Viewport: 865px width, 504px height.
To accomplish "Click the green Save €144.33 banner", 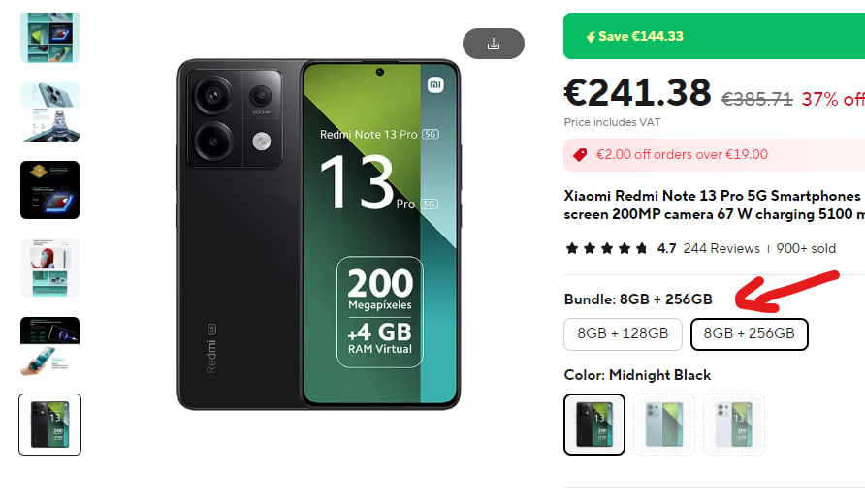I will coord(714,36).
